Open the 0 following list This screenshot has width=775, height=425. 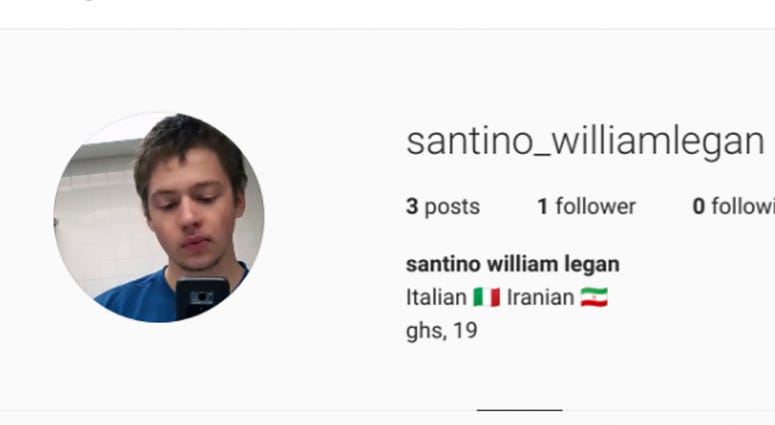click(x=733, y=207)
